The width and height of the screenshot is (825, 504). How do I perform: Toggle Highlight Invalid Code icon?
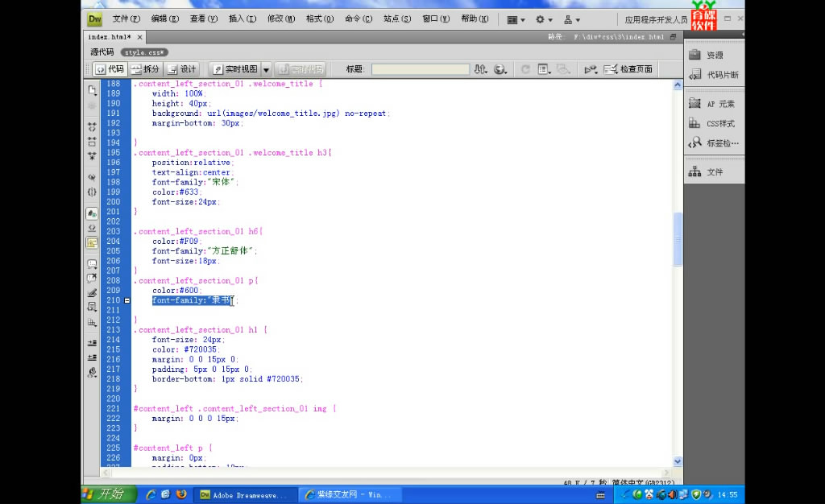(92, 228)
